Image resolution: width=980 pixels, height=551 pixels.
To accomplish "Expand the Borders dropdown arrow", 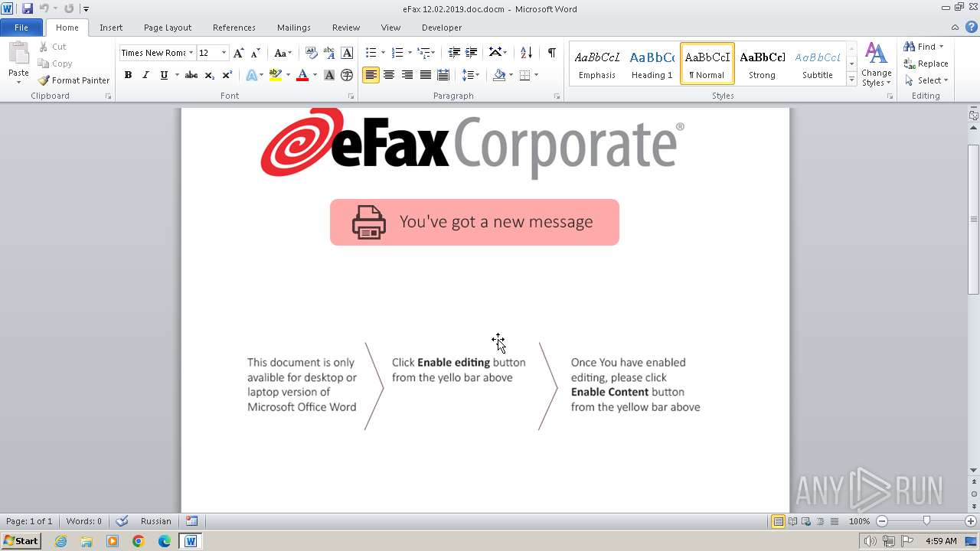I will 536,75.
